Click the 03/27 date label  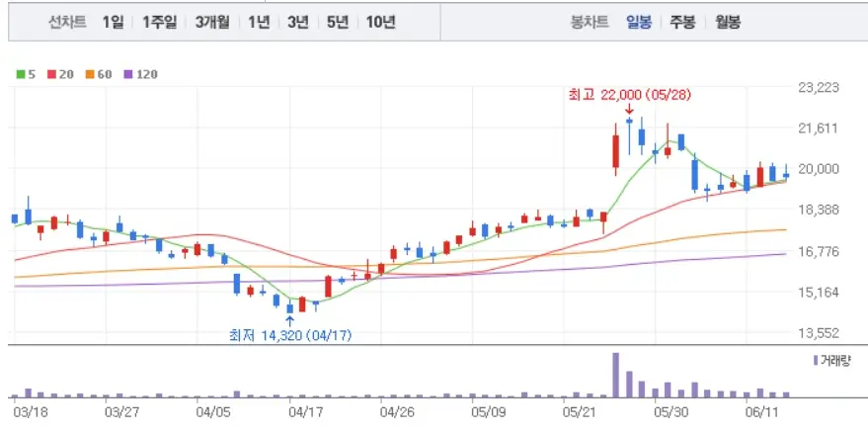click(121, 412)
